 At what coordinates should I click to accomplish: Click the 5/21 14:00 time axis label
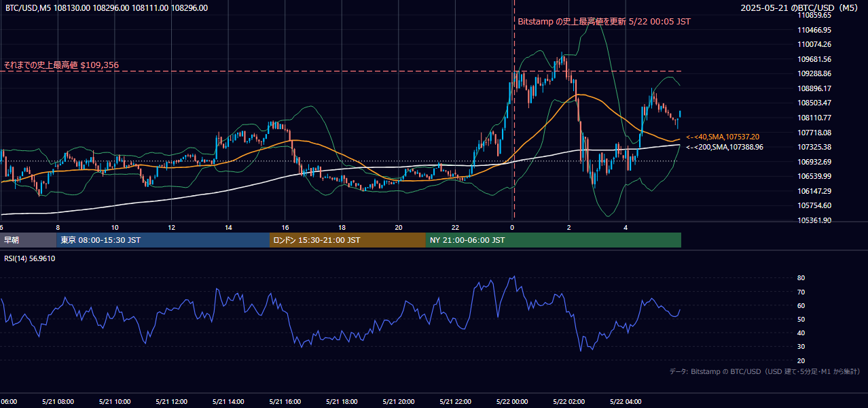(x=228, y=401)
